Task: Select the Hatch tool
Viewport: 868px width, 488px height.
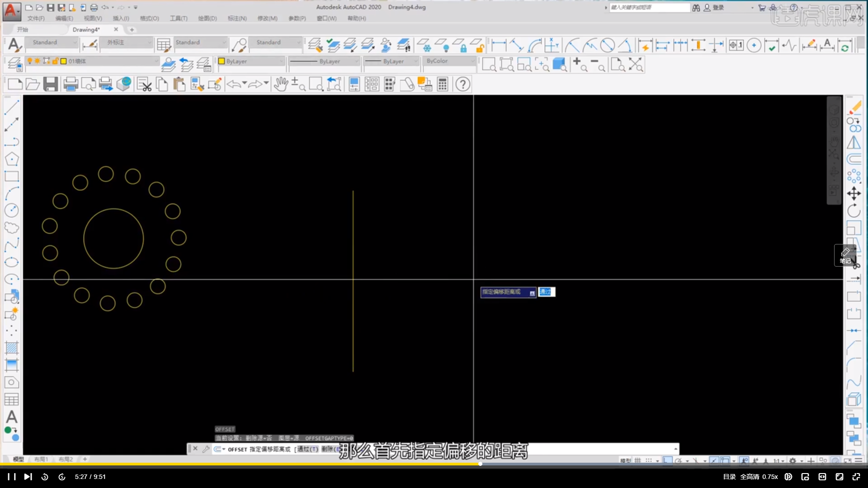Action: [x=12, y=348]
